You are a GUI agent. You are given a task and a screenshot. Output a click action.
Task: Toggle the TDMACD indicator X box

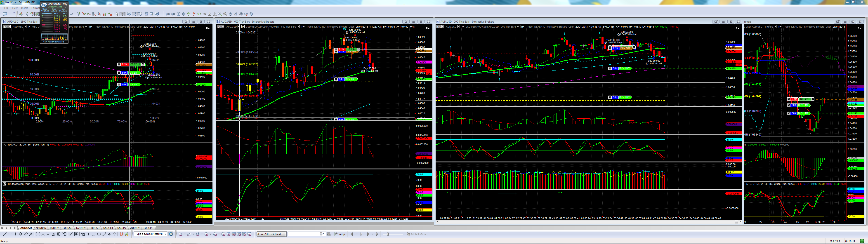tap(5, 145)
